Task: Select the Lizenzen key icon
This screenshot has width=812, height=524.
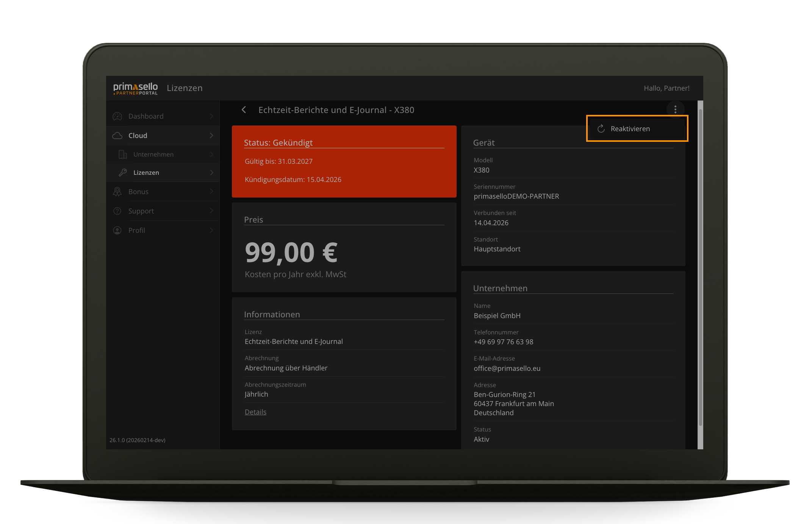Action: coord(122,173)
